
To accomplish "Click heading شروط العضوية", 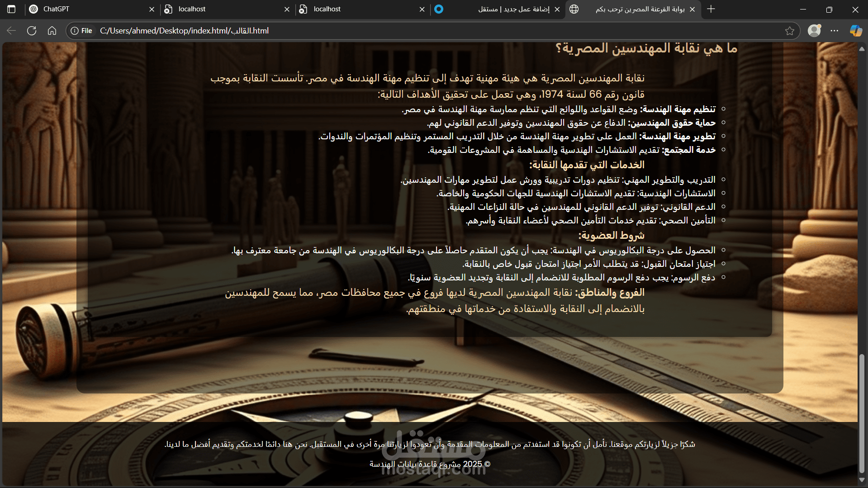I will pyautogui.click(x=611, y=235).
